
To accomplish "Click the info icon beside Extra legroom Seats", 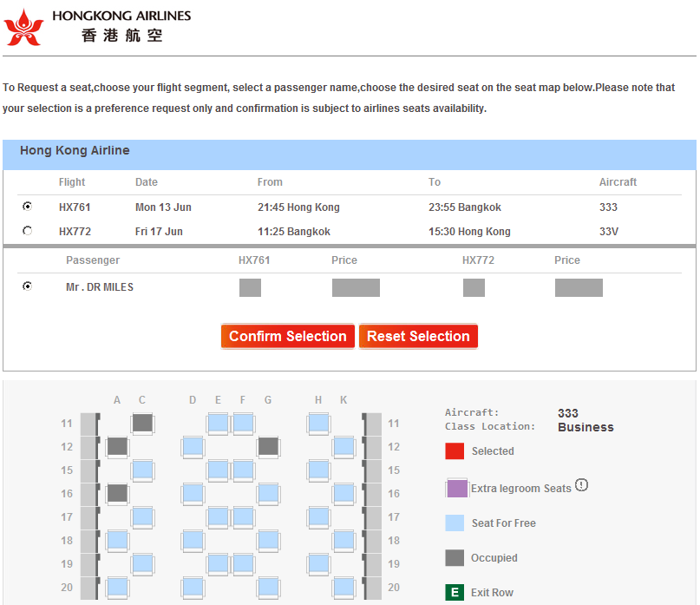I will point(581,485).
